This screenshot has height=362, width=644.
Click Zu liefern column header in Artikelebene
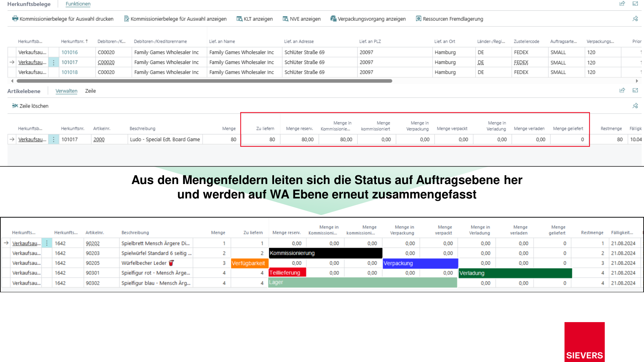(265, 129)
